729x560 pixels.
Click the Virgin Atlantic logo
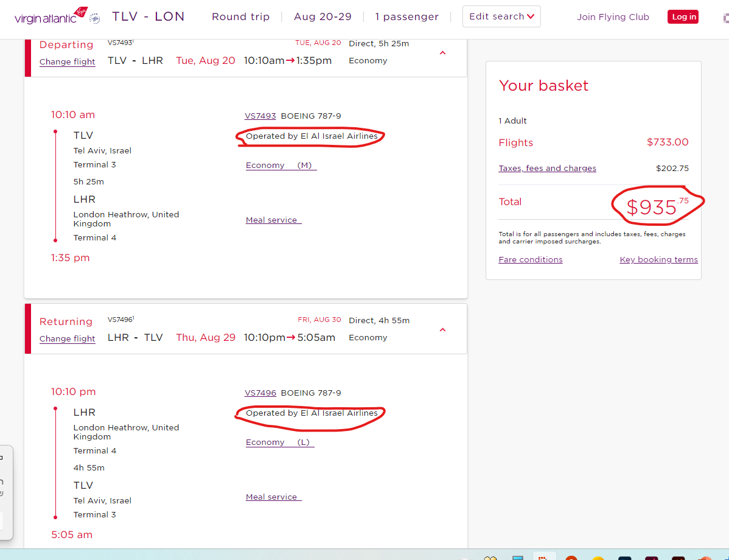point(51,16)
